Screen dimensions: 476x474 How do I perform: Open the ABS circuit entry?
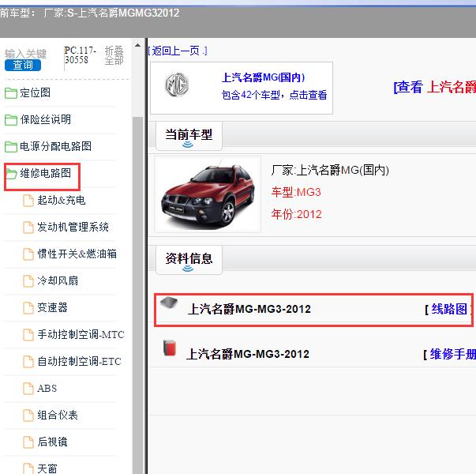(x=47, y=389)
